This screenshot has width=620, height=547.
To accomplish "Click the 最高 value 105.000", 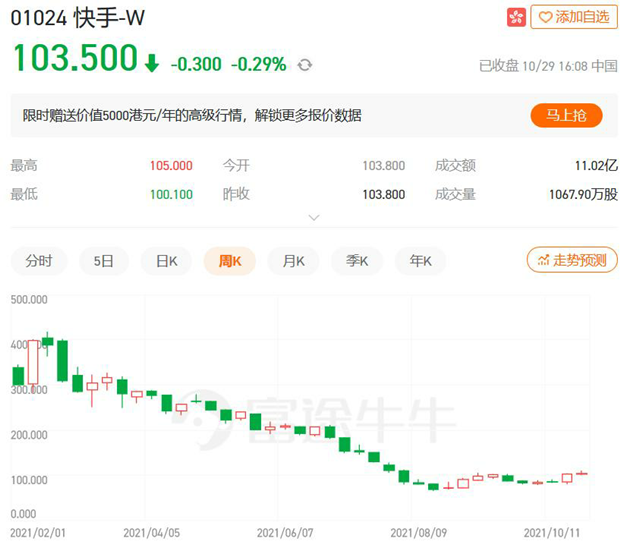I will coord(171,165).
